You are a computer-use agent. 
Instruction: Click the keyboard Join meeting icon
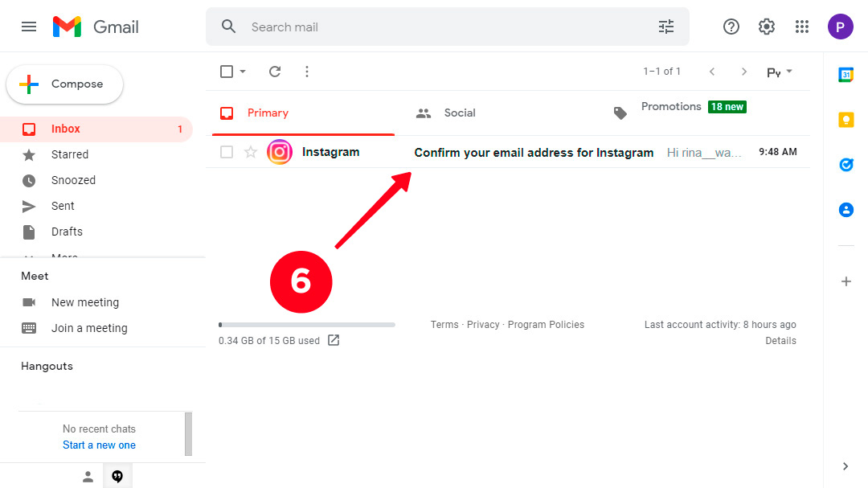29,328
